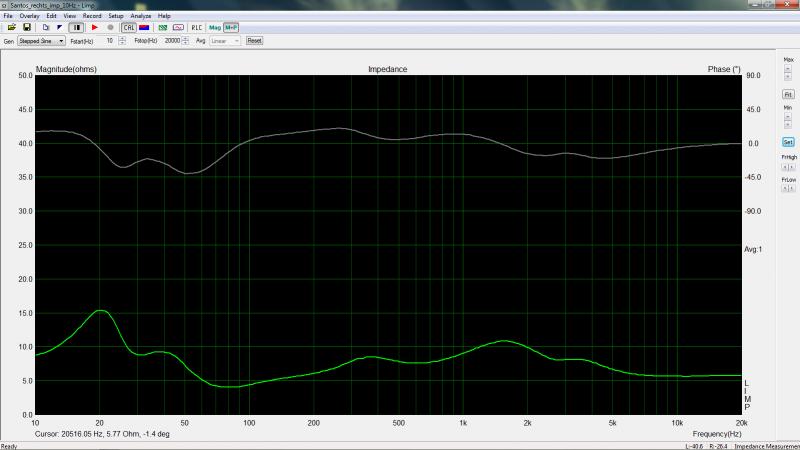Toggle the Mag magnitude-only view

214,27
